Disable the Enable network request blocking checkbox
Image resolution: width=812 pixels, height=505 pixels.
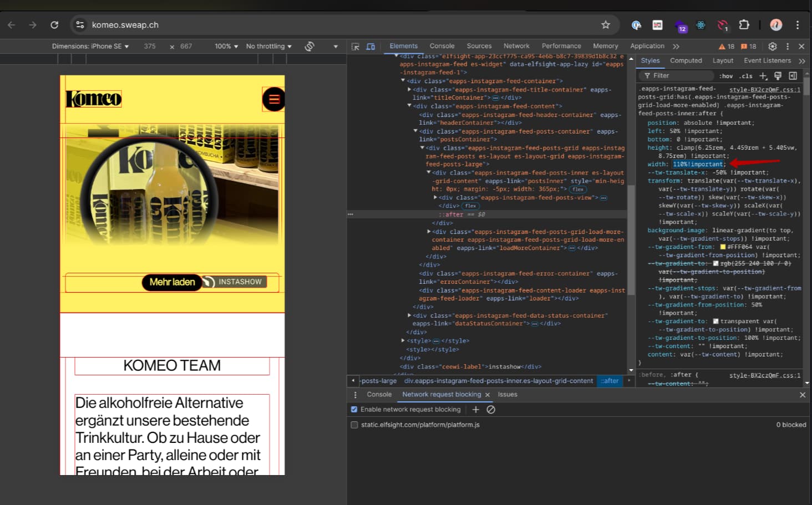[x=354, y=410]
